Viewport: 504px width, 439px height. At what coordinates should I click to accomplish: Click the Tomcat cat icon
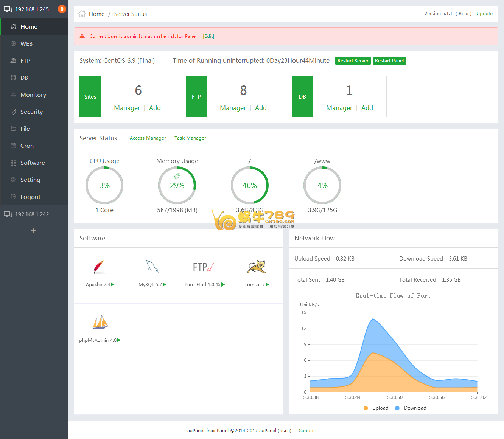(x=257, y=267)
